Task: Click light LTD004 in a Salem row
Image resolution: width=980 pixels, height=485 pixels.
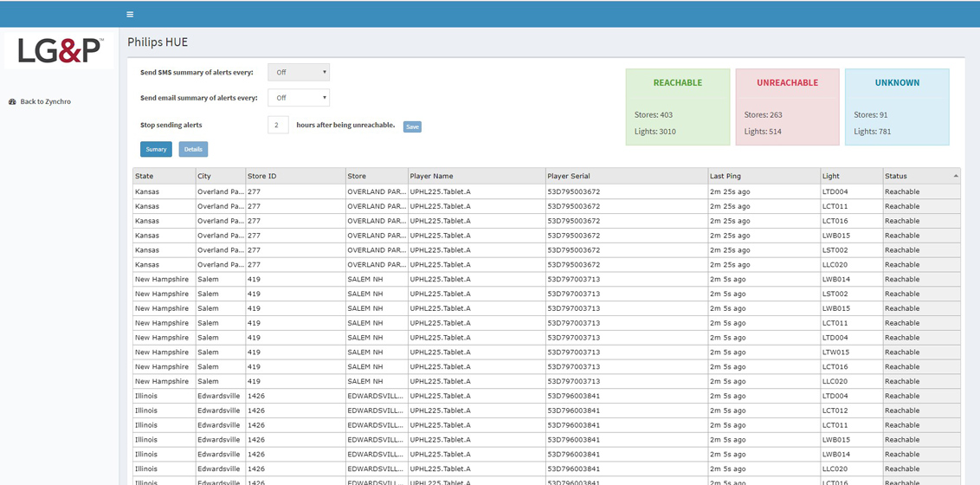Action: pyautogui.click(x=851, y=338)
